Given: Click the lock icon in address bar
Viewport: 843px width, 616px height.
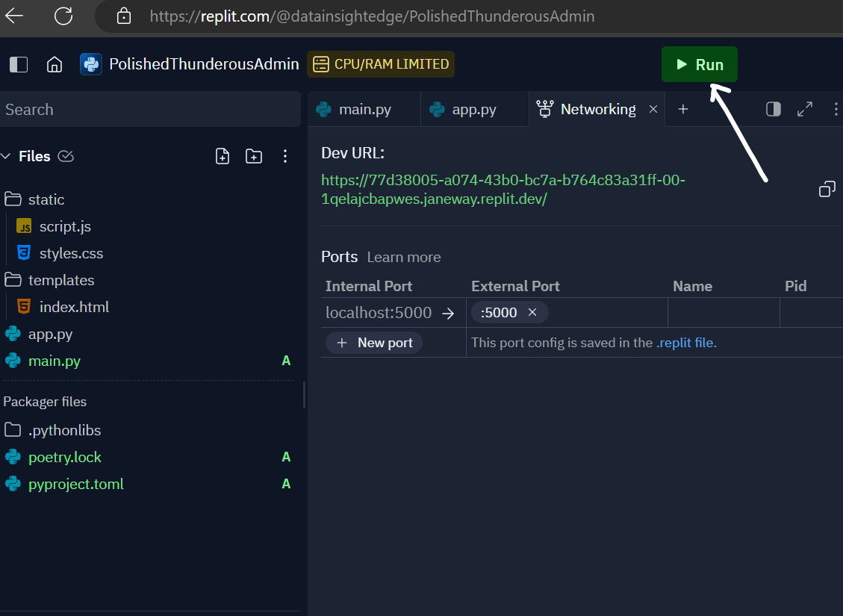Looking at the screenshot, I should tap(124, 16).
